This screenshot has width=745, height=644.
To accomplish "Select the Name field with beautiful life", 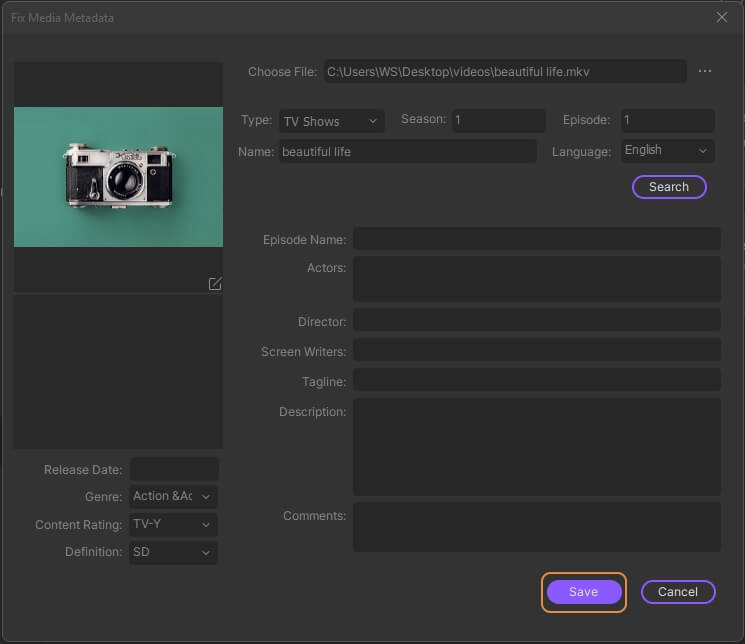I will coord(407,152).
